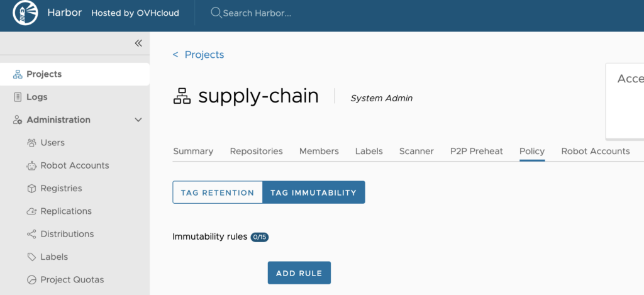Collapse the sidebar with double chevron
The width and height of the screenshot is (644, 295).
138,43
